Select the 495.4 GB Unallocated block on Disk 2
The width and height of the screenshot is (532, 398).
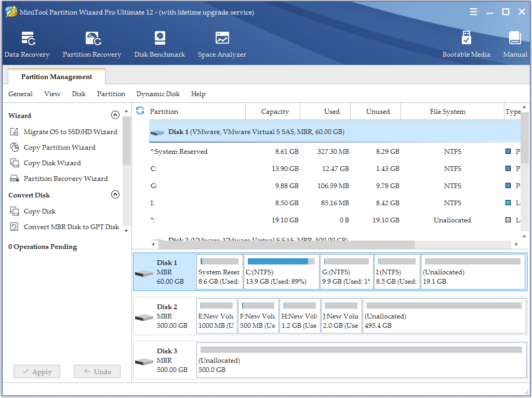coord(444,316)
